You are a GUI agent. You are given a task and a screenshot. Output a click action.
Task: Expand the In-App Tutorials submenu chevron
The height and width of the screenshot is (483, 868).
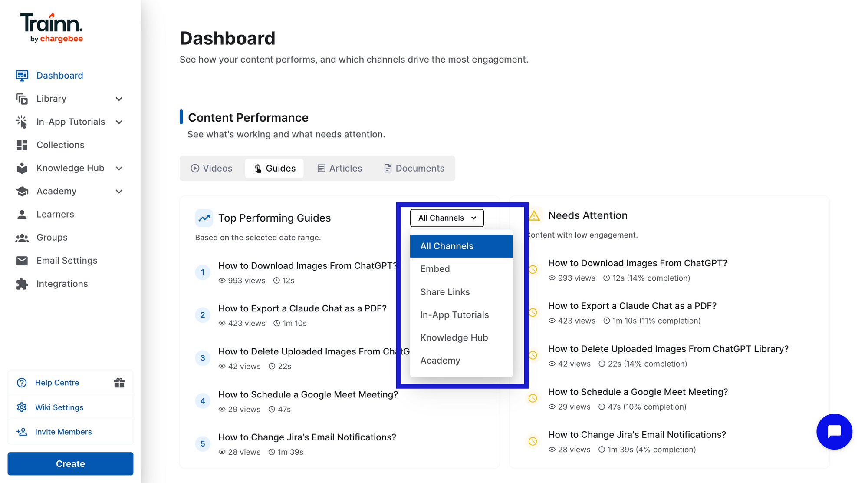point(119,122)
